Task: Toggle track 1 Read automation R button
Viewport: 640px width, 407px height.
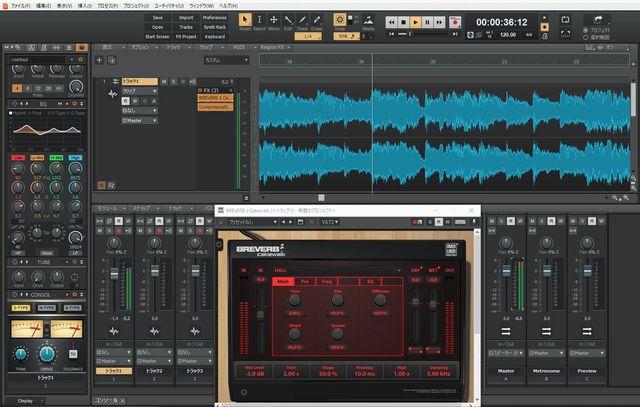Action: pyautogui.click(x=125, y=101)
